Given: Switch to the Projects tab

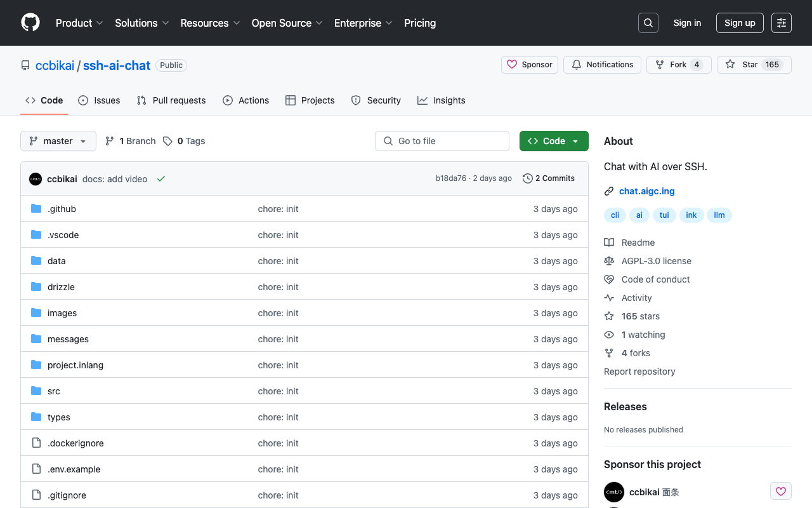Looking at the screenshot, I should point(310,100).
